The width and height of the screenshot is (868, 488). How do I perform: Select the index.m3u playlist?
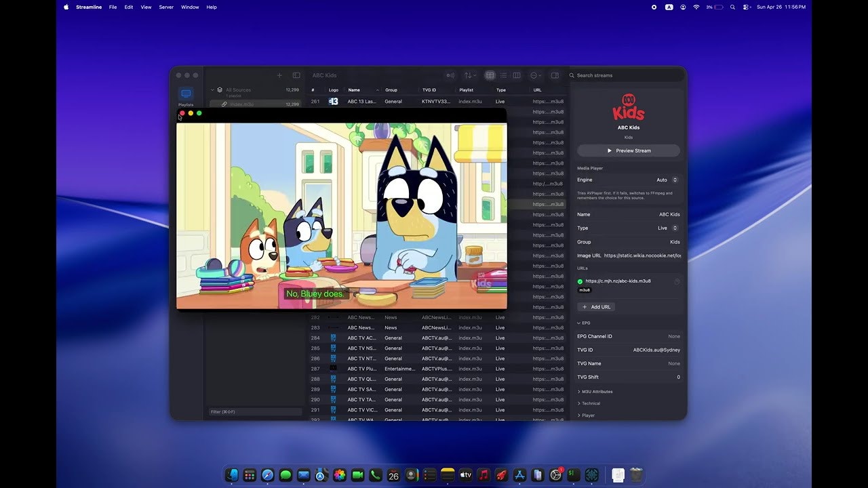coord(256,104)
